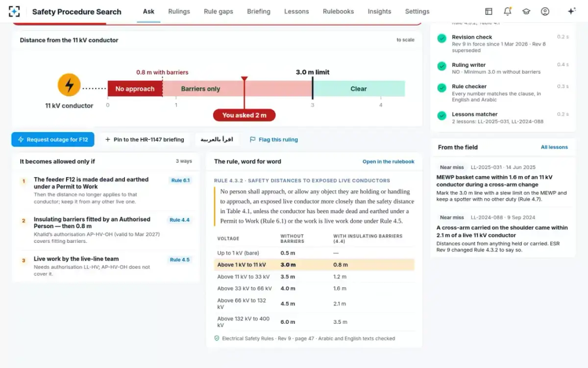Click the Revision check green checkmark
The image size is (588, 368).
point(442,38)
